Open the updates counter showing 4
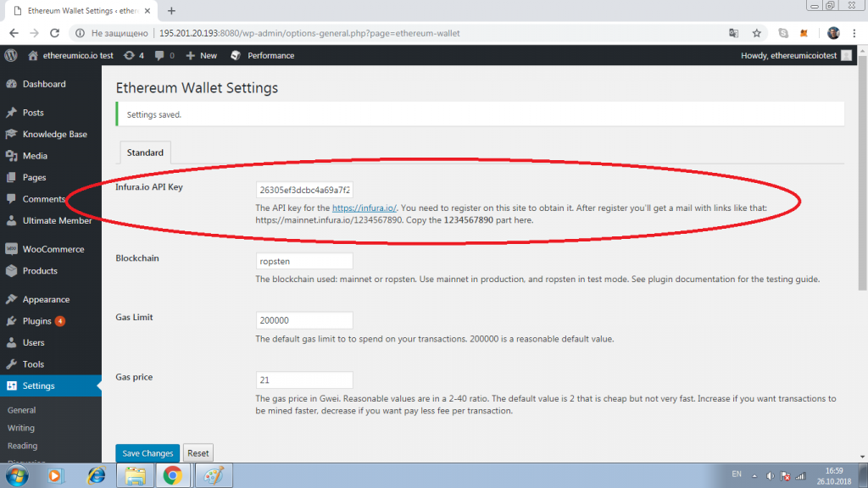 (134, 55)
